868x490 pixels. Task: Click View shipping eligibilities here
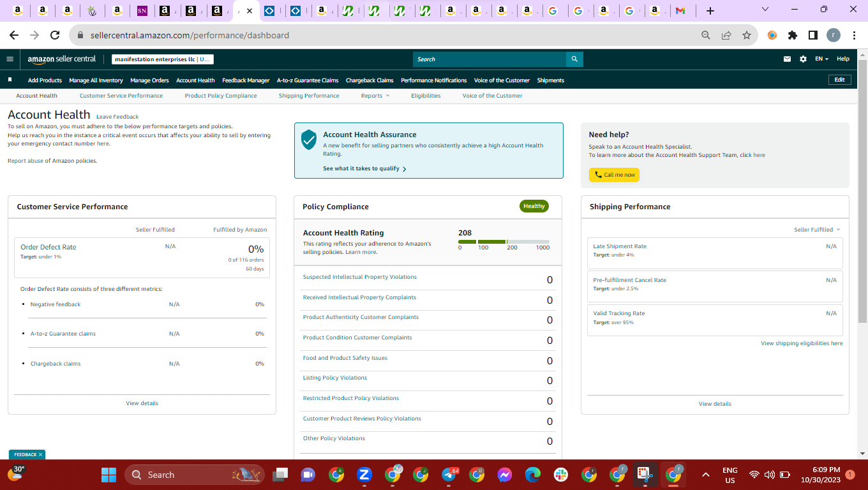pos(802,343)
